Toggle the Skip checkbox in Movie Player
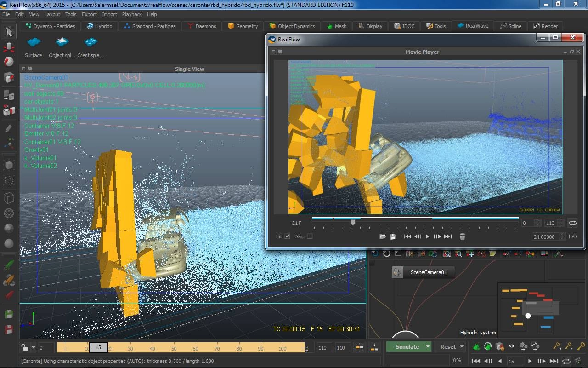The height and width of the screenshot is (368, 588). (310, 236)
